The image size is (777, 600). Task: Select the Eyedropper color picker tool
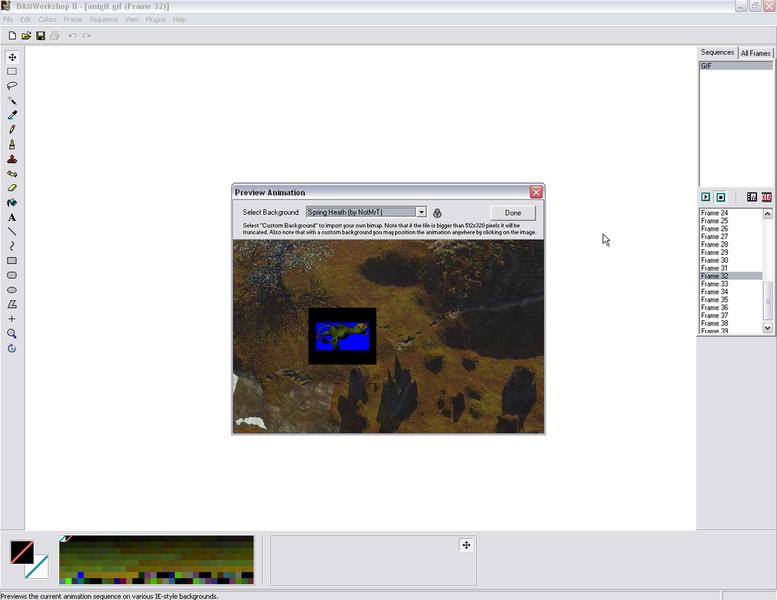click(12, 115)
